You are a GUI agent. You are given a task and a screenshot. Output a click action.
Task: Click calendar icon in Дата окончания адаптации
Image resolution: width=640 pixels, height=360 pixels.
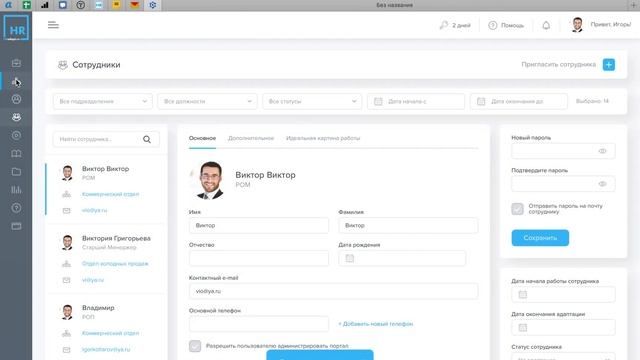click(522, 327)
